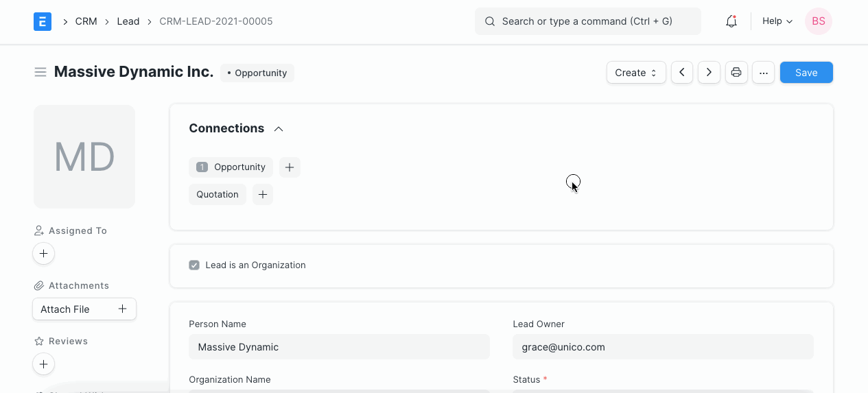Open the notifications bell
Viewport: 868px width, 393px height.
coord(731,21)
